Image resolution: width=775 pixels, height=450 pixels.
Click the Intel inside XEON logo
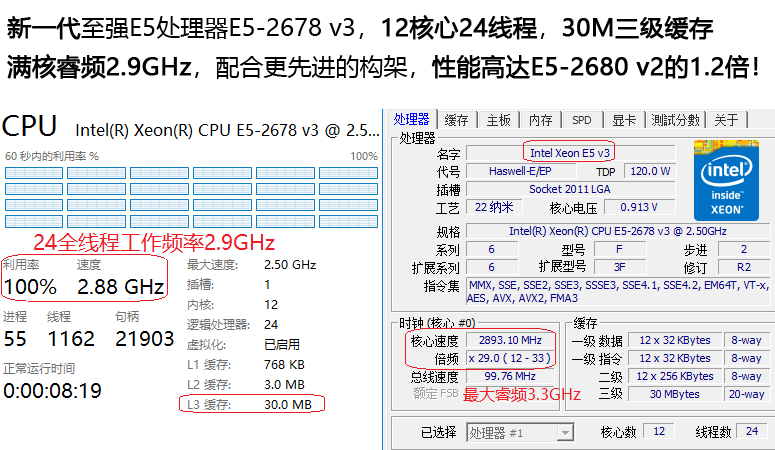(x=726, y=180)
